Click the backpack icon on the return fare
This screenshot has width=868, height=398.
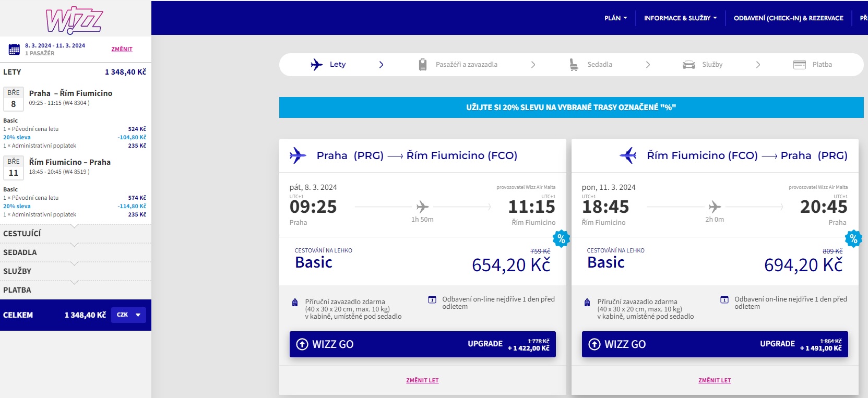click(x=587, y=303)
